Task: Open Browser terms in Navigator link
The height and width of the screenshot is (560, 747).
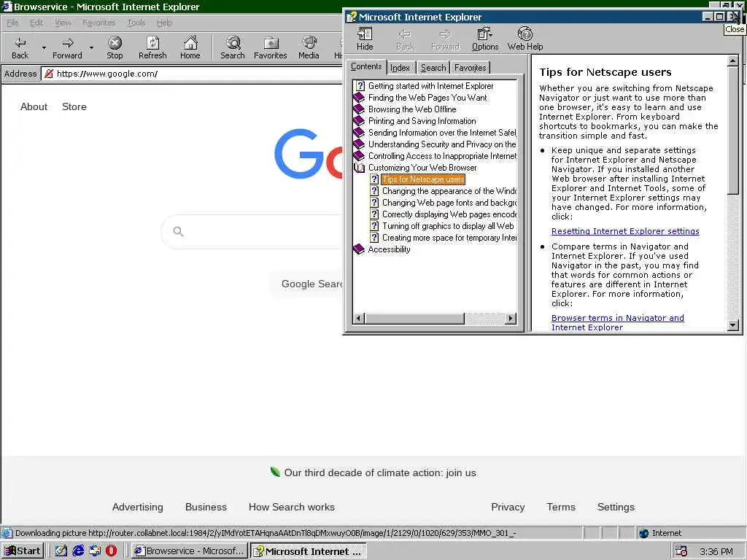Action: point(617,323)
